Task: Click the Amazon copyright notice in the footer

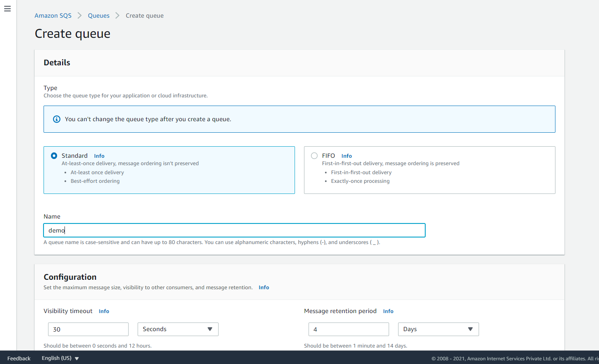Action: click(x=515, y=359)
